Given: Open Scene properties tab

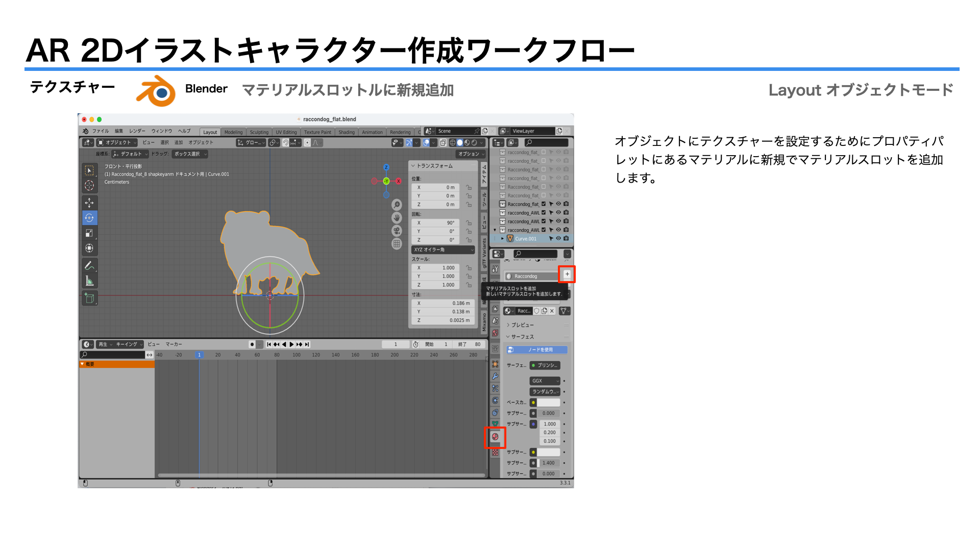Looking at the screenshot, I should tap(495, 321).
